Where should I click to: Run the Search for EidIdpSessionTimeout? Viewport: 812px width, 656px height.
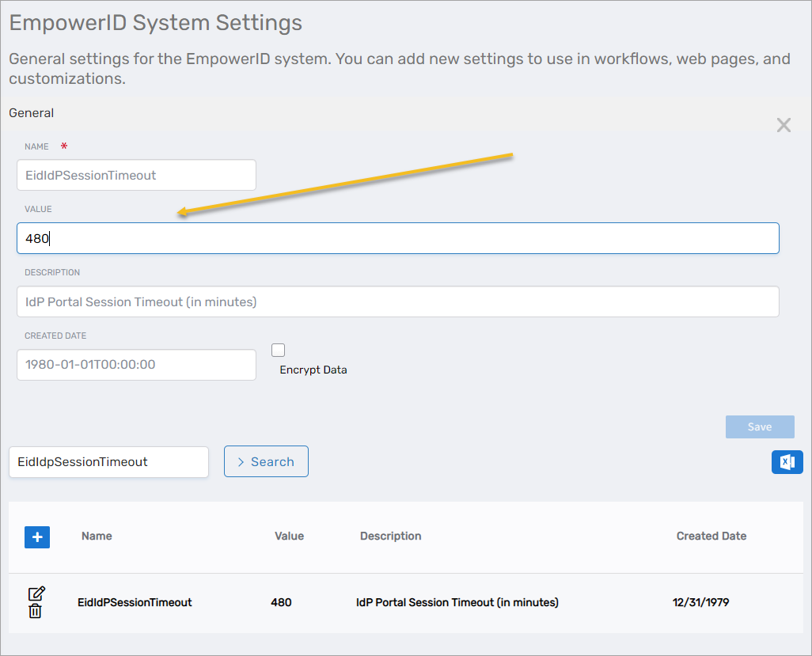(266, 461)
